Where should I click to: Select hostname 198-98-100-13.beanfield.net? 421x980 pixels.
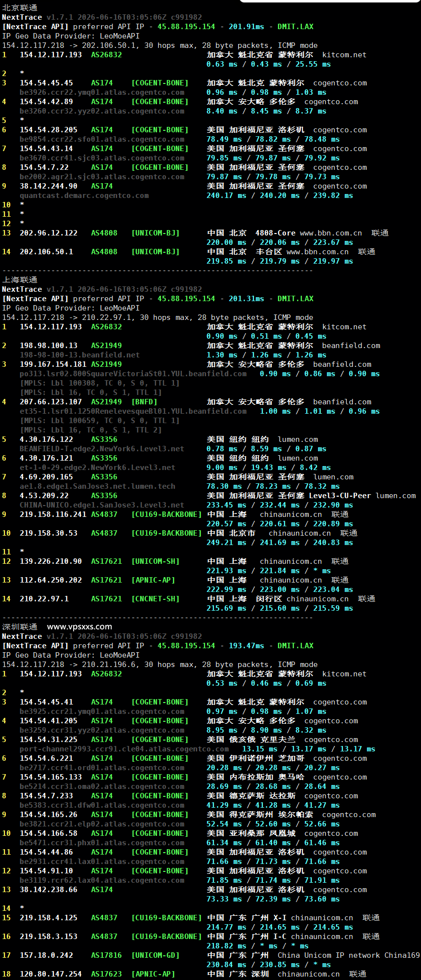[x=80, y=355]
